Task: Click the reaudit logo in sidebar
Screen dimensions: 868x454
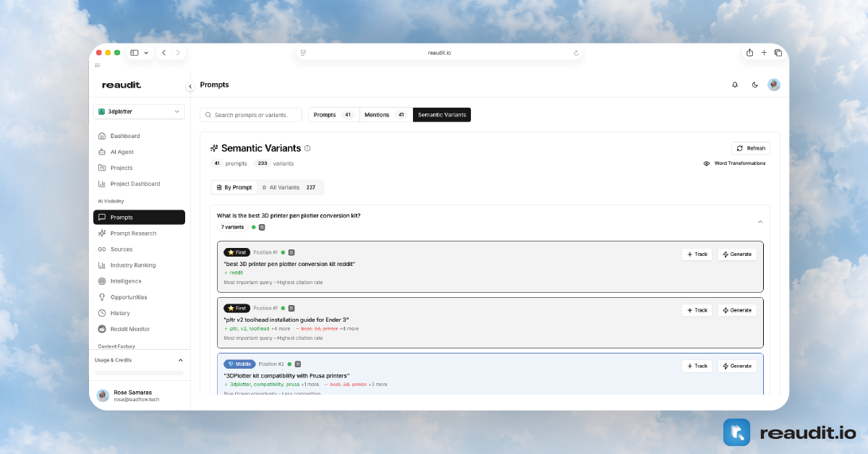Action: (122, 85)
